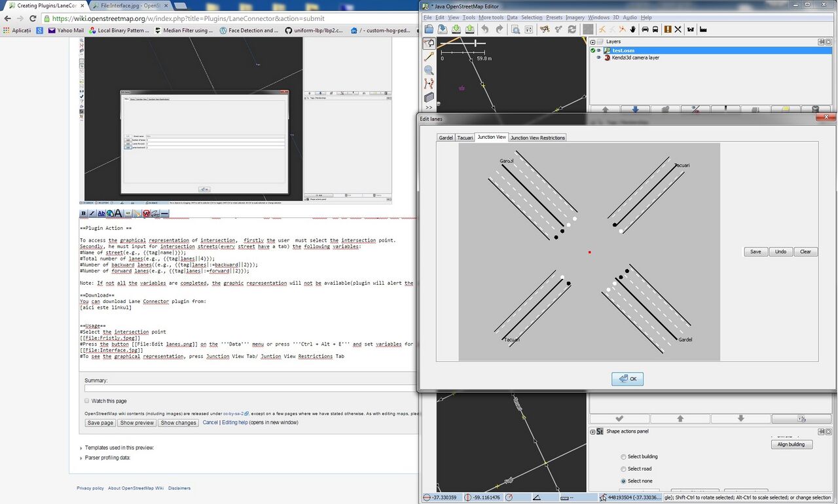Choose the Extrude tool in JOSM's left toolbar
This screenshot has height=504, width=838.
(429, 97)
